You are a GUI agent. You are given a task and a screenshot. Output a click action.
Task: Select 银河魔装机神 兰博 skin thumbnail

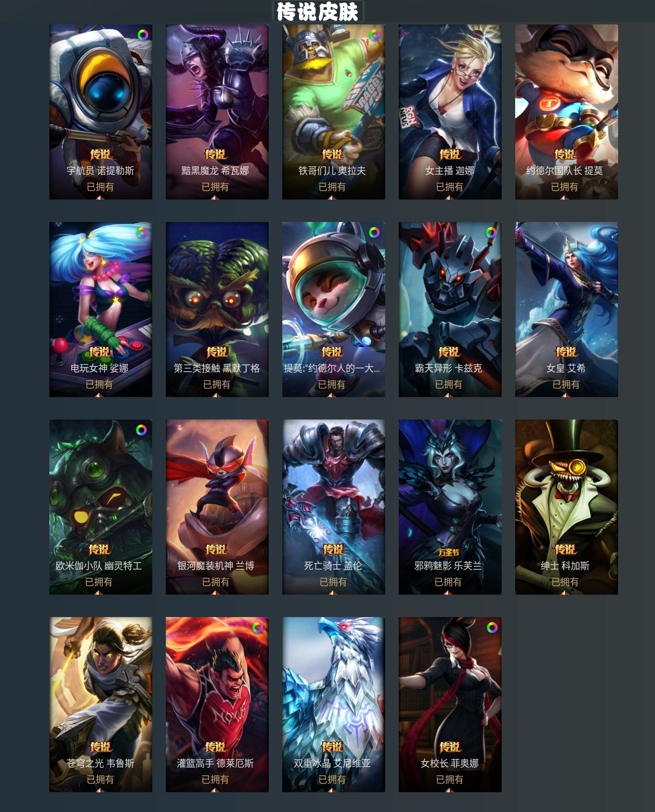(x=217, y=507)
